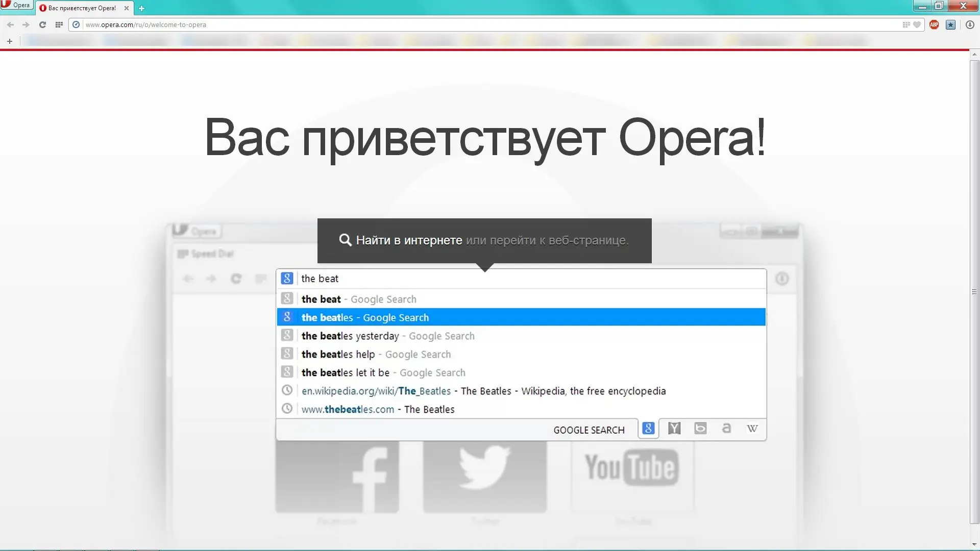Click the vertical scrollbar thumb
This screenshot has height=551, width=980.
(x=974, y=292)
